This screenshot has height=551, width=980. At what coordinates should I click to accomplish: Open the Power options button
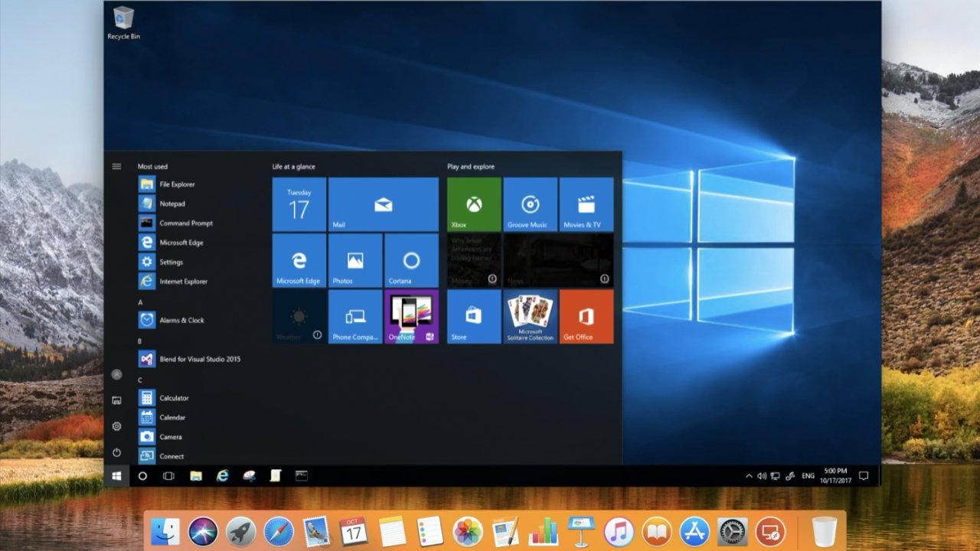(x=116, y=452)
